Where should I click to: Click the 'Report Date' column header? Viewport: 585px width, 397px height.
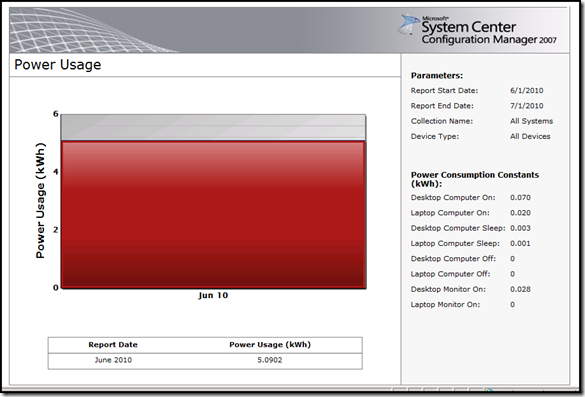tap(113, 345)
